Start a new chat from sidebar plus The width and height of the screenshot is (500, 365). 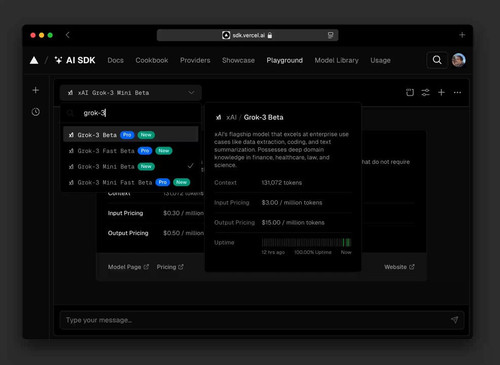coord(36,90)
